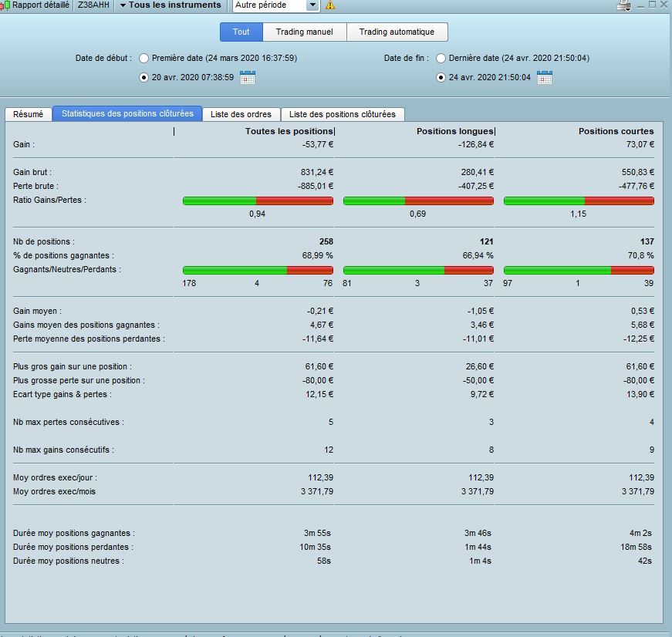The height and width of the screenshot is (637, 672).
Task: Click the Date de fin label
Action: [407, 59]
